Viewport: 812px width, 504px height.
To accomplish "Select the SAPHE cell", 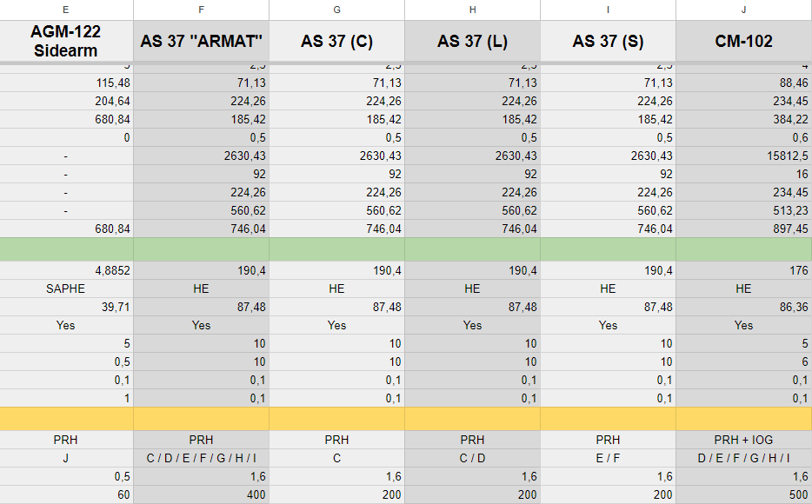I will point(66,288).
